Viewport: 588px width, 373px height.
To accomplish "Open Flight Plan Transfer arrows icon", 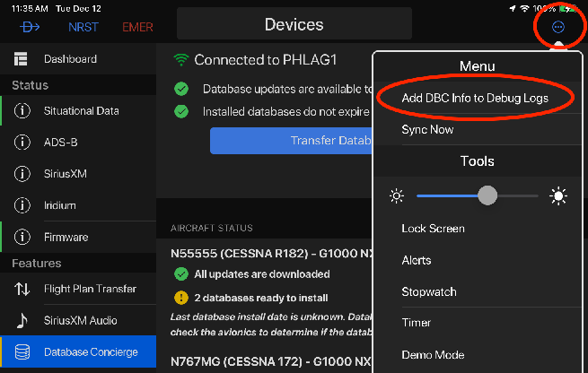I will (x=22, y=289).
